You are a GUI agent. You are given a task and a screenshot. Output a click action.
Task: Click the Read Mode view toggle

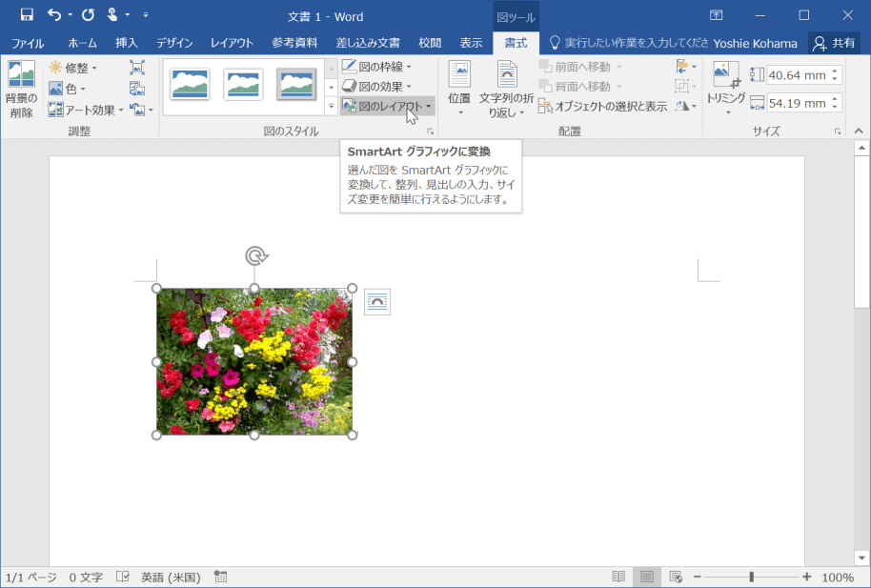click(618, 577)
